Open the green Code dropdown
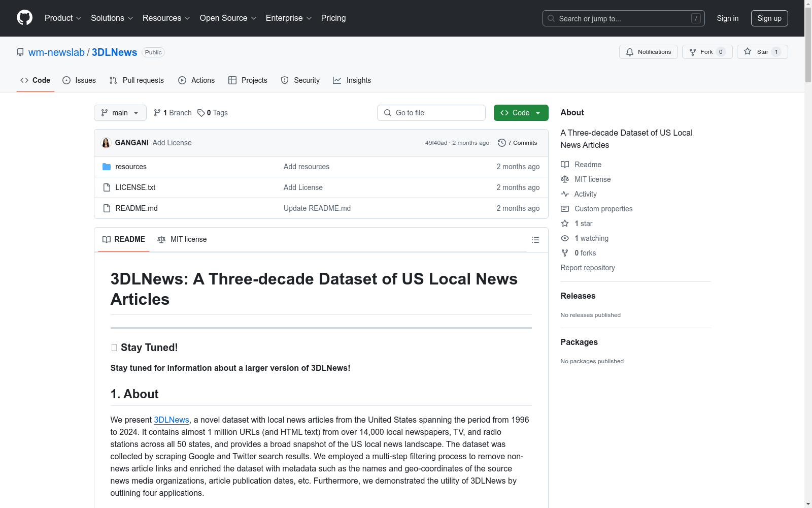Viewport: 812px width, 508px height. 521,113
